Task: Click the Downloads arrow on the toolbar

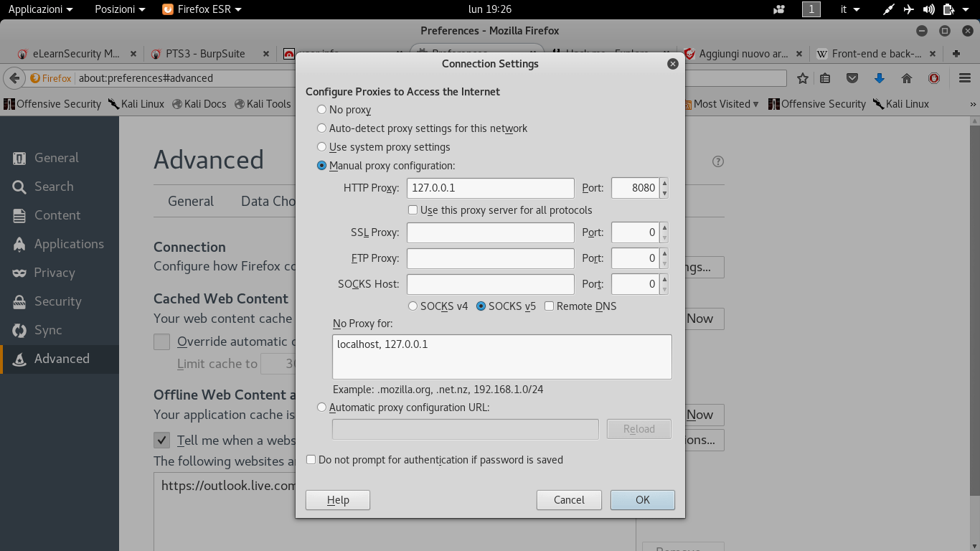Action: [880, 78]
